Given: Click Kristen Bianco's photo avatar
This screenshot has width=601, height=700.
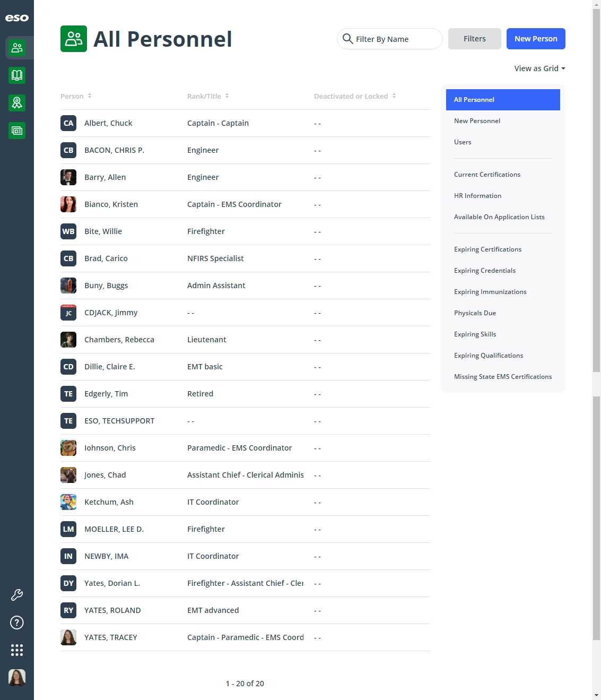Looking at the screenshot, I should point(68,204).
